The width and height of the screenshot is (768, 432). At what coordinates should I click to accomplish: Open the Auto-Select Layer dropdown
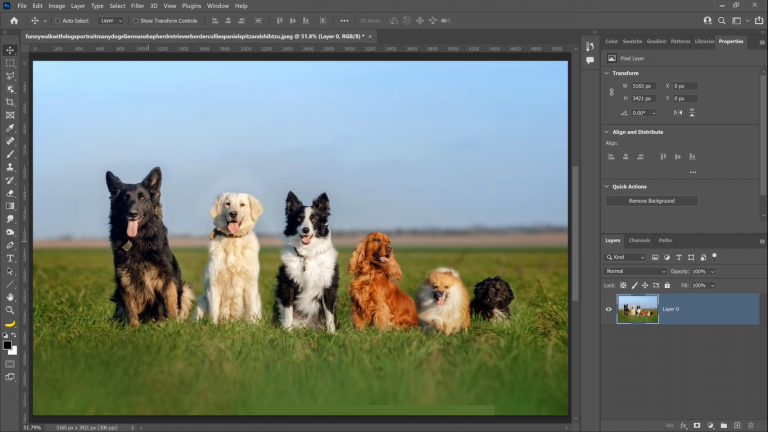[x=111, y=20]
